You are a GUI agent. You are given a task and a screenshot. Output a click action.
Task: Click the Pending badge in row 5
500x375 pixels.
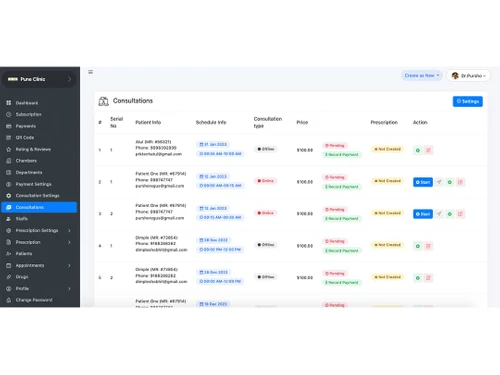pyautogui.click(x=335, y=273)
